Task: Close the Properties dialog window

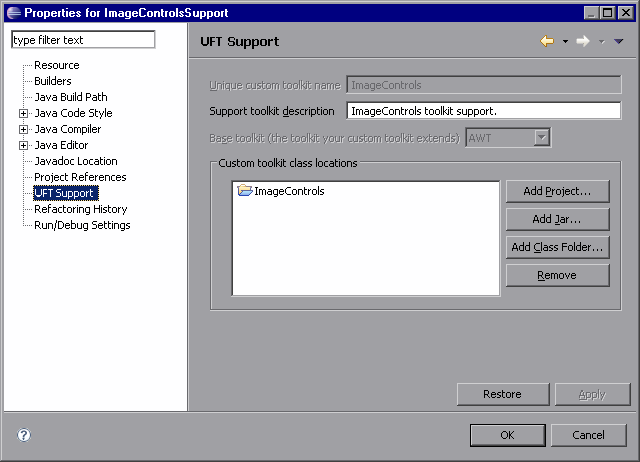Action: tap(625, 13)
